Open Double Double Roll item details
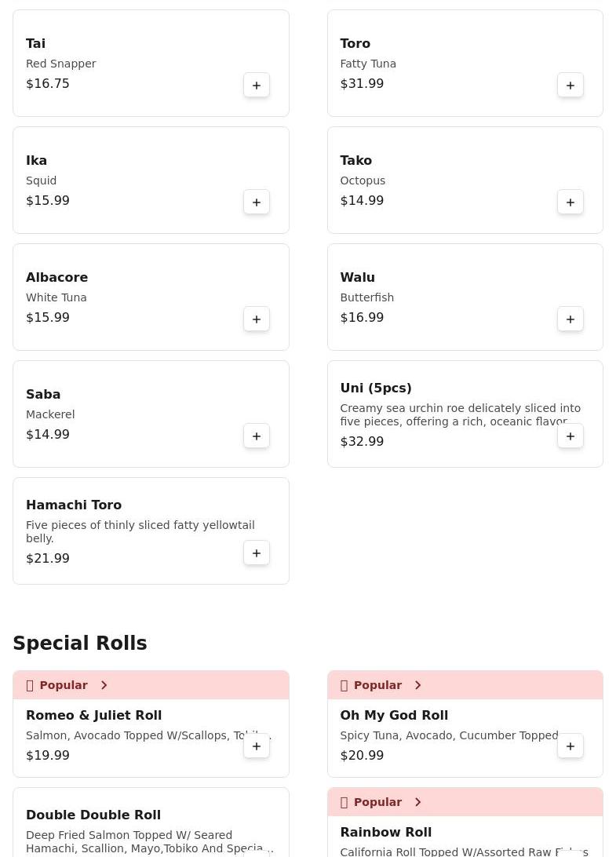 point(93,815)
